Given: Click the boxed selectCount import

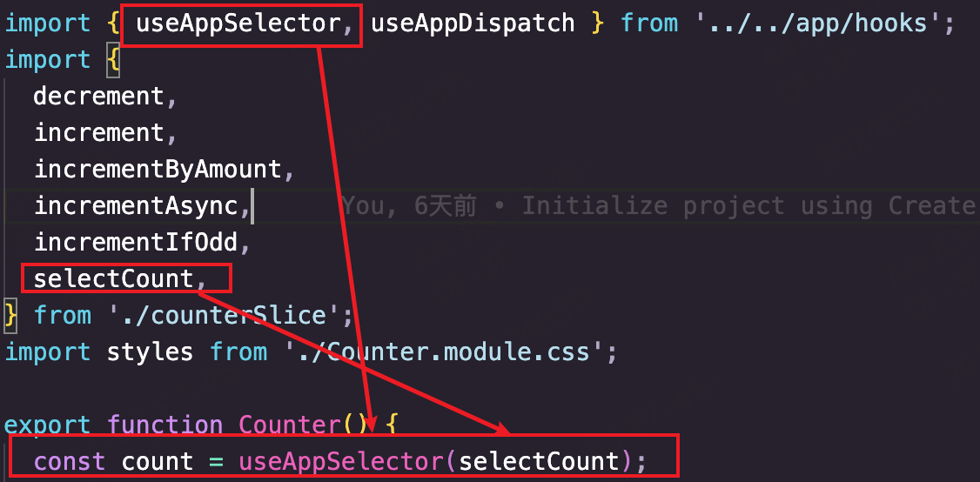Looking at the screenshot, I should 114,278.
